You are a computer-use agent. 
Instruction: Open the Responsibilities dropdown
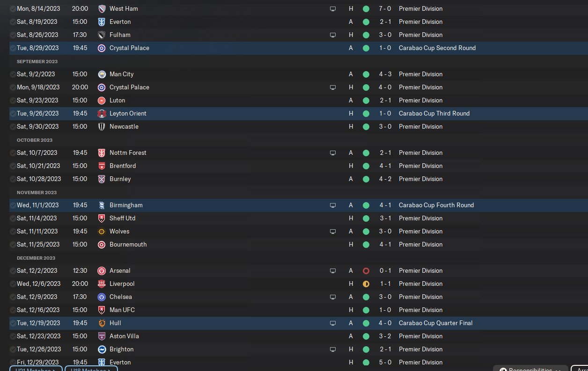pyautogui.click(x=530, y=369)
